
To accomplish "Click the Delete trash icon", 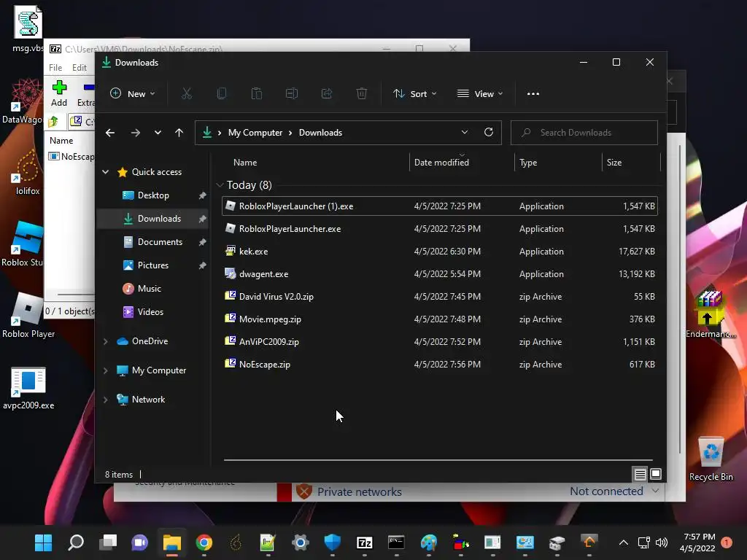I will click(362, 94).
